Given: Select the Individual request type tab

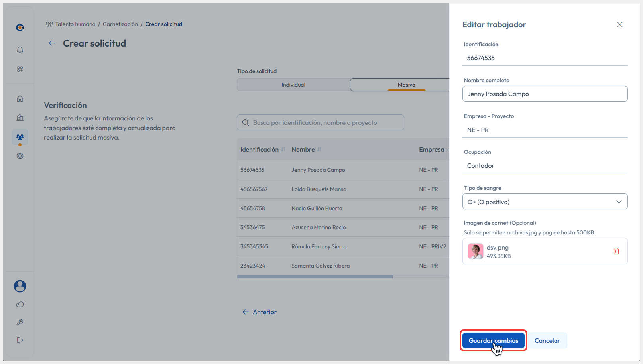Looking at the screenshot, I should point(293,85).
